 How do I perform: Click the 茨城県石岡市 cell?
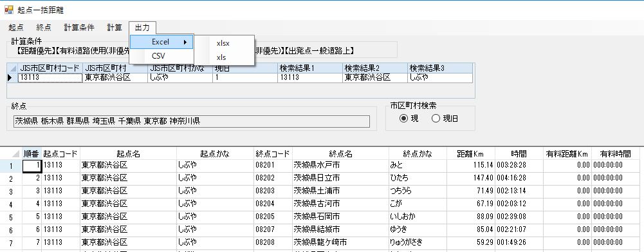coord(340,217)
